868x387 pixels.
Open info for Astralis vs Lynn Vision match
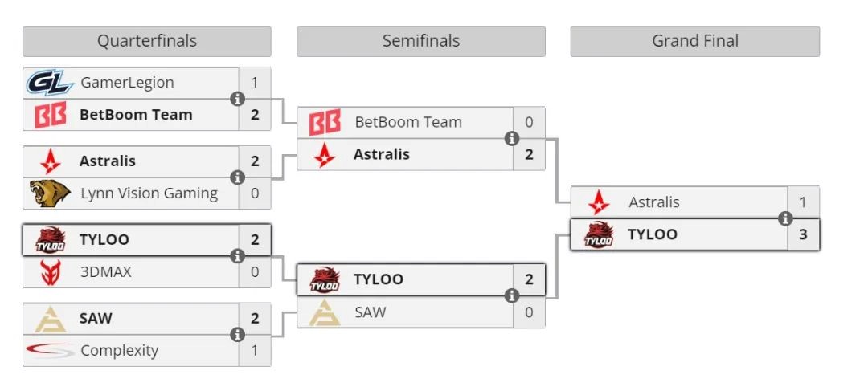click(237, 177)
